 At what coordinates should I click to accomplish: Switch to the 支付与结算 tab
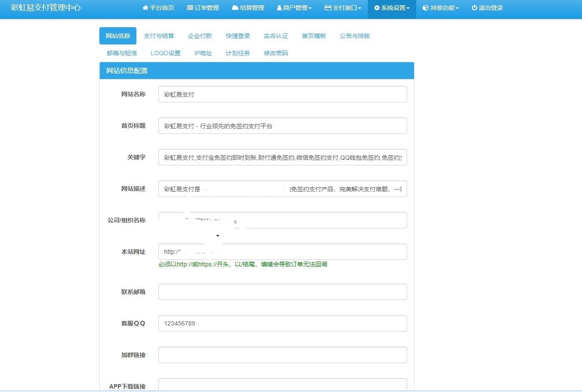coord(159,36)
